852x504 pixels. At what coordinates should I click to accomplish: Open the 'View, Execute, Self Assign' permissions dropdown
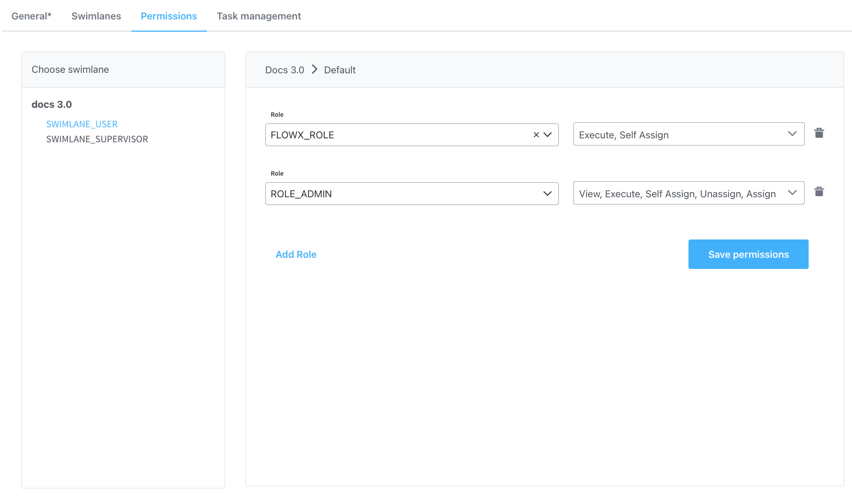(688, 193)
